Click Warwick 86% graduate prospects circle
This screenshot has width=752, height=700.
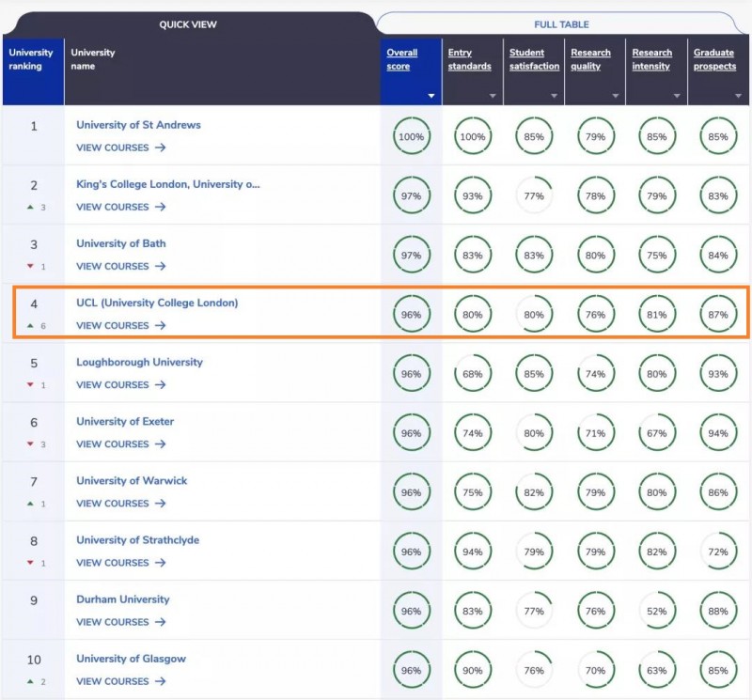tap(718, 492)
